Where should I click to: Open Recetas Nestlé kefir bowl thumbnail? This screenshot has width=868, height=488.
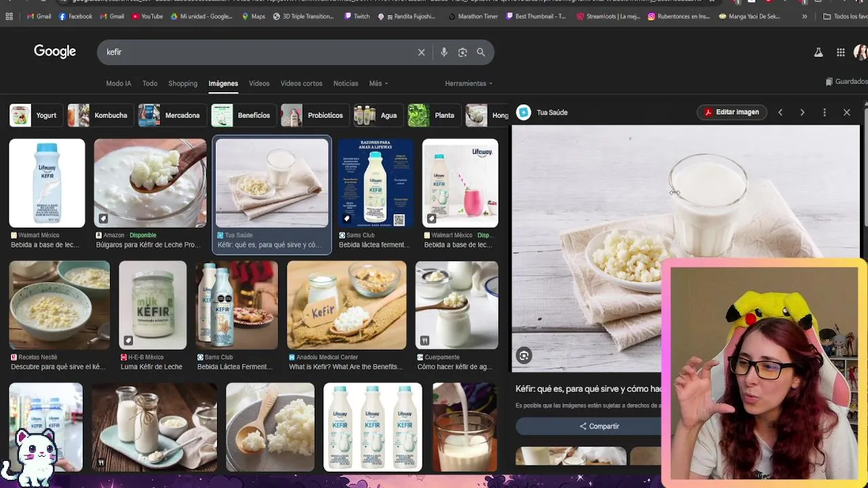pyautogui.click(x=59, y=305)
